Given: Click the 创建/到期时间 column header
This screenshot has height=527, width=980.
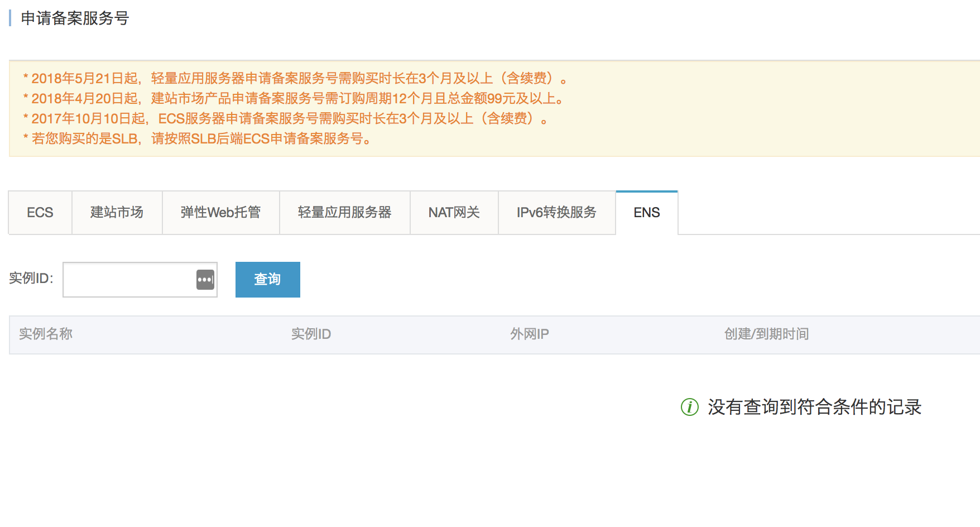Looking at the screenshot, I should (x=766, y=334).
